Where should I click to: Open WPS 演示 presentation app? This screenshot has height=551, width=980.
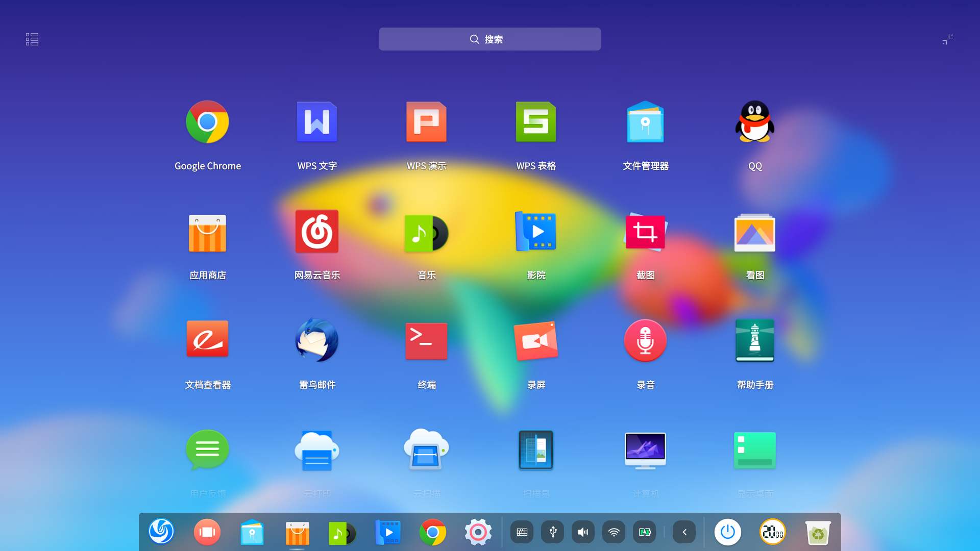[x=426, y=122]
